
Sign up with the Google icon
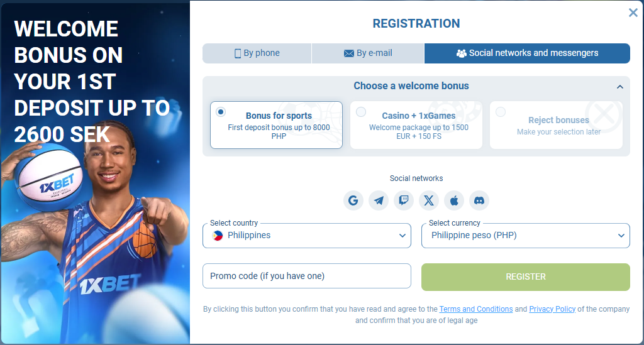click(353, 200)
